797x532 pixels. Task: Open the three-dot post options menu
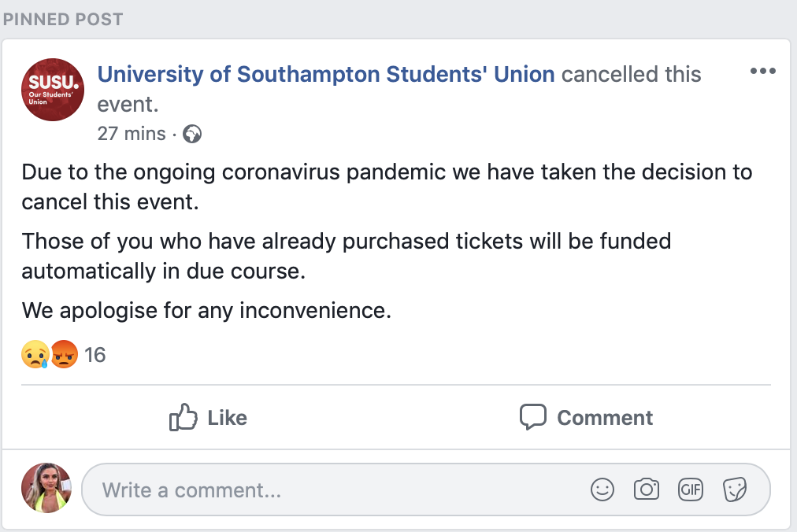pyautogui.click(x=762, y=71)
